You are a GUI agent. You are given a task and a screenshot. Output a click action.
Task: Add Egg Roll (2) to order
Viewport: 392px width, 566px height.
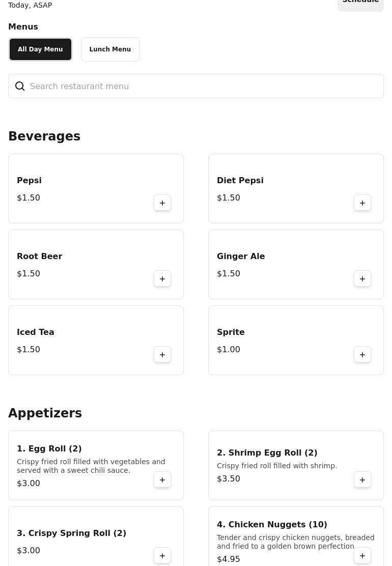[x=162, y=480]
